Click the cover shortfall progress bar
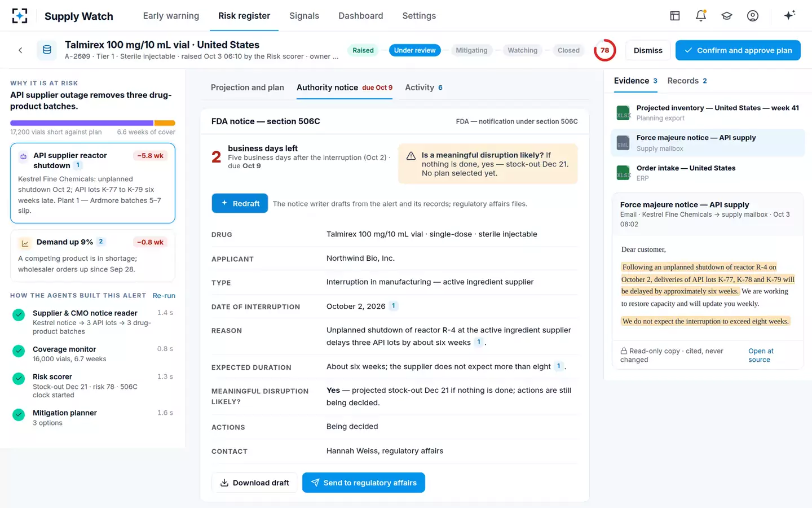This screenshot has height=508, width=812. coord(92,123)
